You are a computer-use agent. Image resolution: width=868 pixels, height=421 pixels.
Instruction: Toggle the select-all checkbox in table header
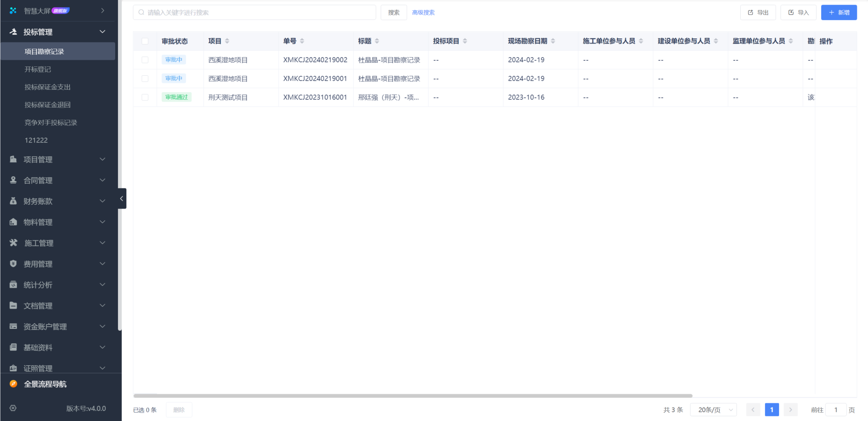pos(145,41)
